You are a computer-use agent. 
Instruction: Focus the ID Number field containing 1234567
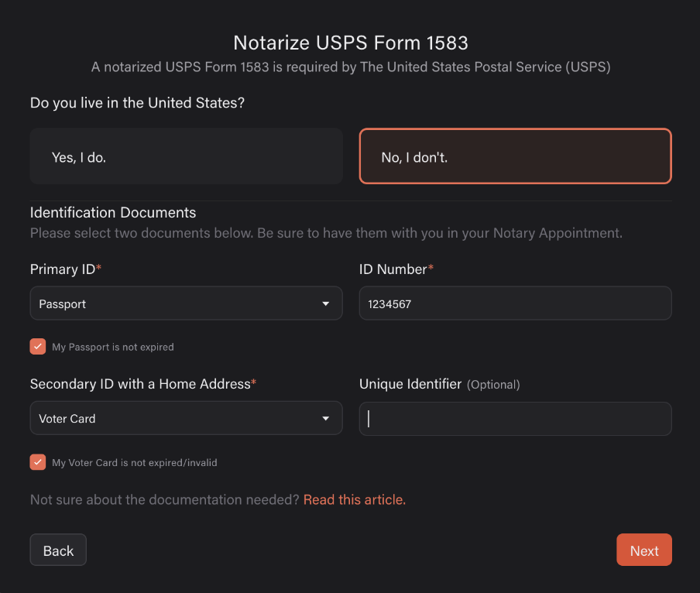[x=516, y=303]
